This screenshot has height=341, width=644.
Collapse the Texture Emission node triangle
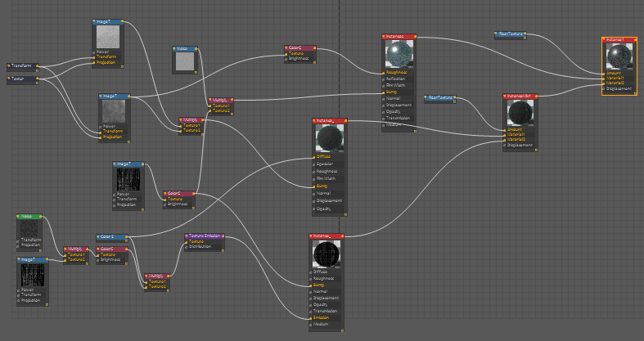[x=187, y=236]
